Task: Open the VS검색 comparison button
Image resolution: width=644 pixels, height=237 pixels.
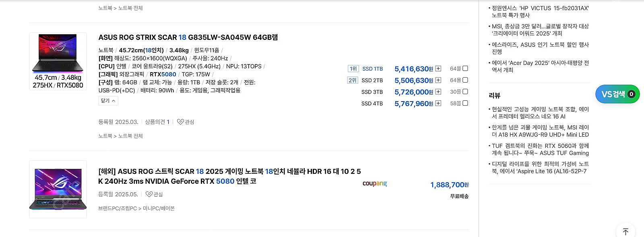Action: click(x=617, y=94)
